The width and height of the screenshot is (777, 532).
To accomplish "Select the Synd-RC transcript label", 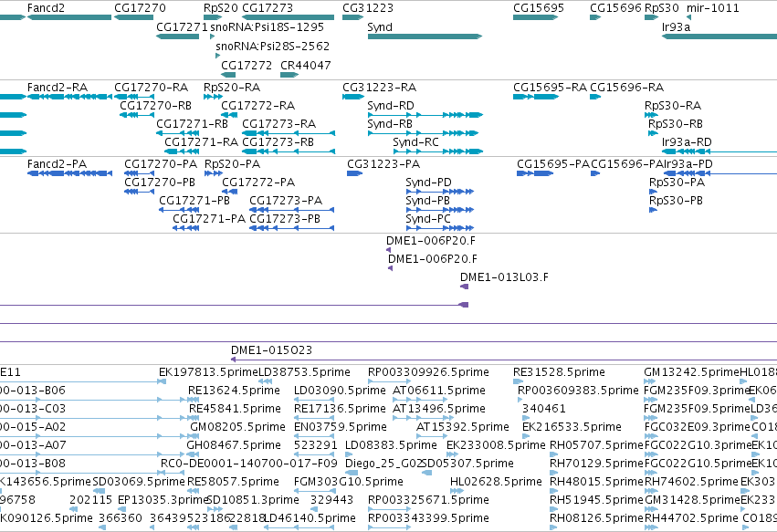I will pos(415,142).
